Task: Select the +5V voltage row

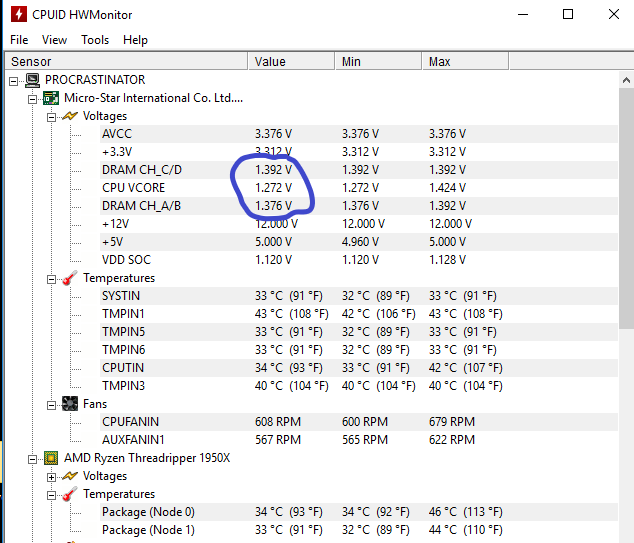Action: (359, 242)
